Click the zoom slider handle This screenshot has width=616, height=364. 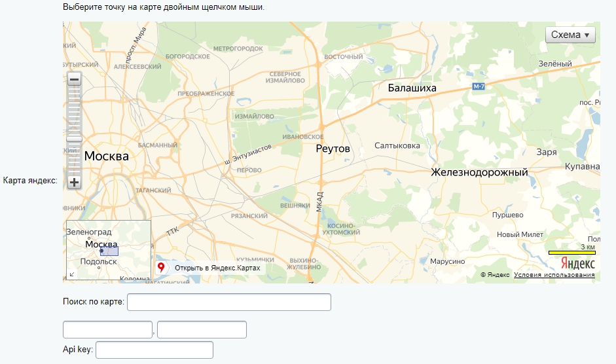[74, 139]
